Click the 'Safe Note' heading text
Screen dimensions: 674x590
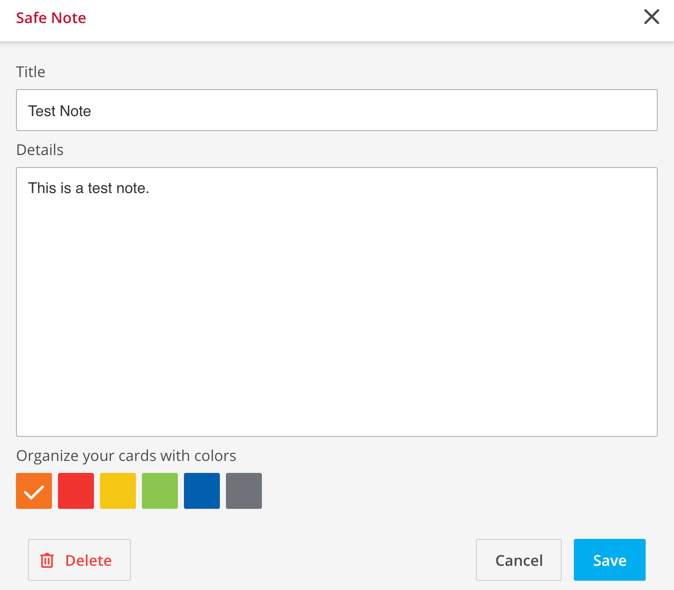(51, 18)
